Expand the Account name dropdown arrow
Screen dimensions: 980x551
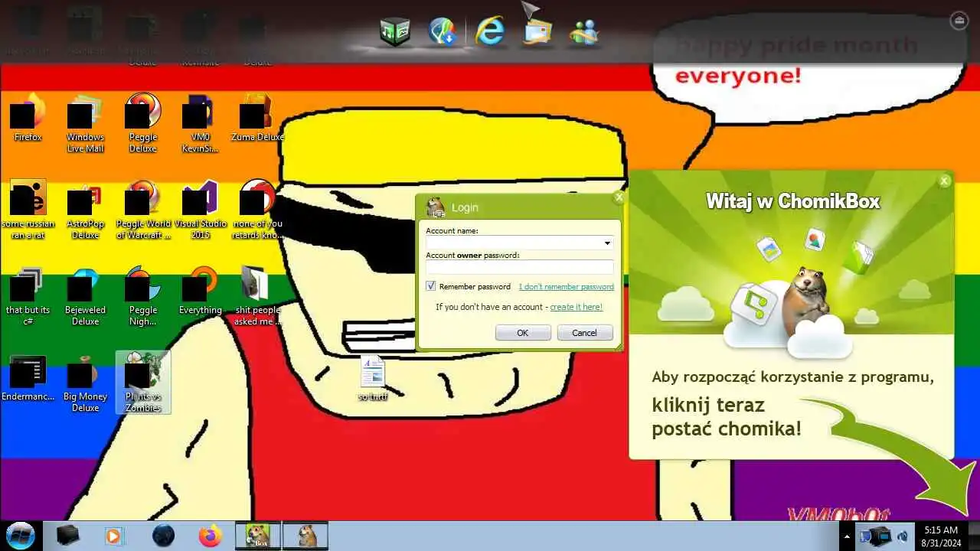click(607, 243)
